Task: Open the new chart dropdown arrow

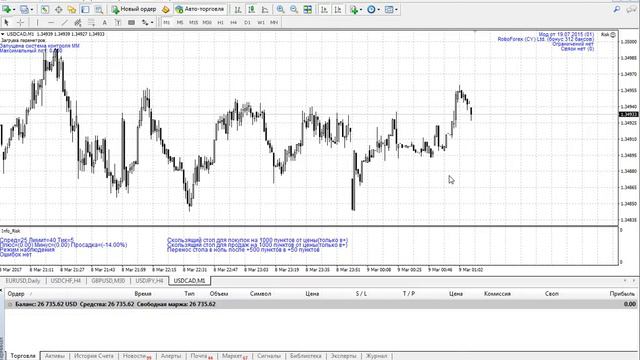Action: (14, 9)
